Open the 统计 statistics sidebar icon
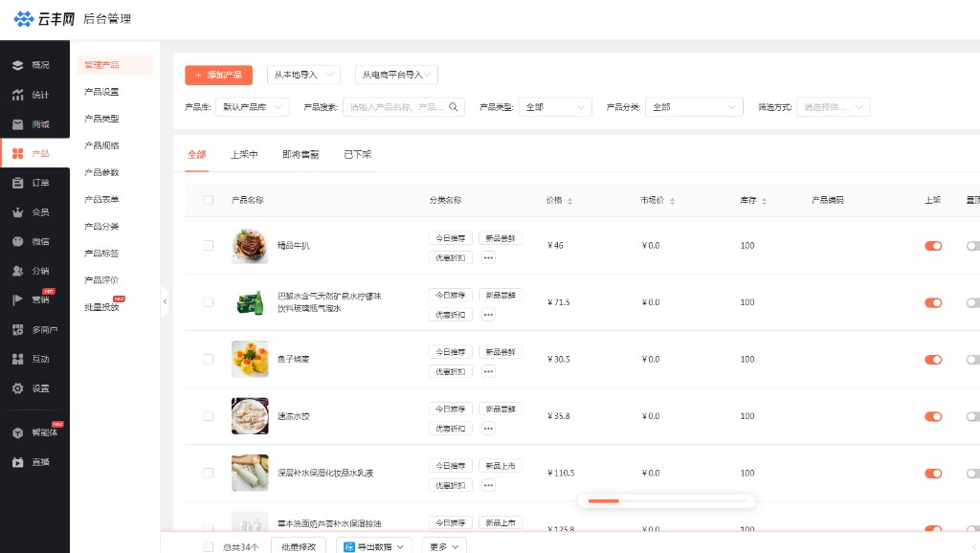The width and height of the screenshot is (980, 553). (x=17, y=95)
